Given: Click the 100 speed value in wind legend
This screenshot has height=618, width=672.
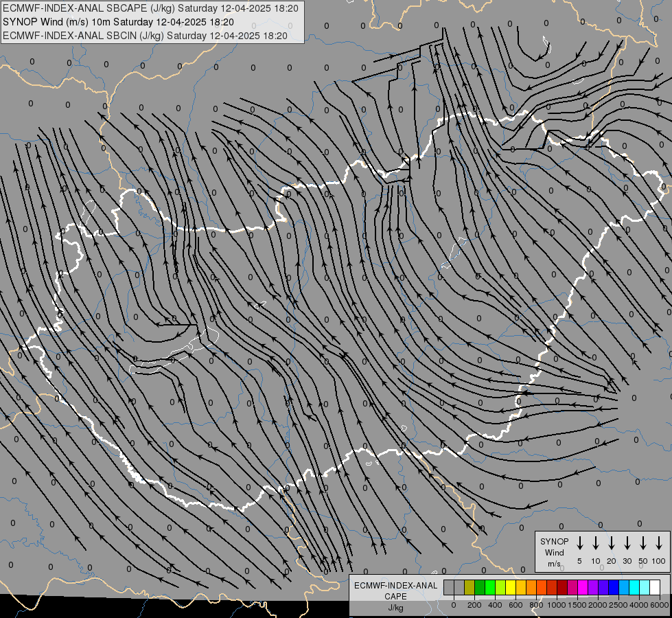Looking at the screenshot, I should [659, 561].
